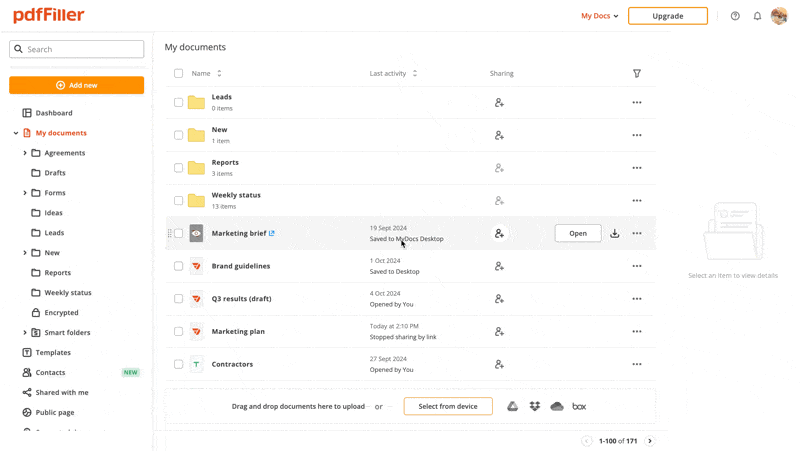Open notifications bell icon
Viewport: 800px width, 451px height.
757,16
